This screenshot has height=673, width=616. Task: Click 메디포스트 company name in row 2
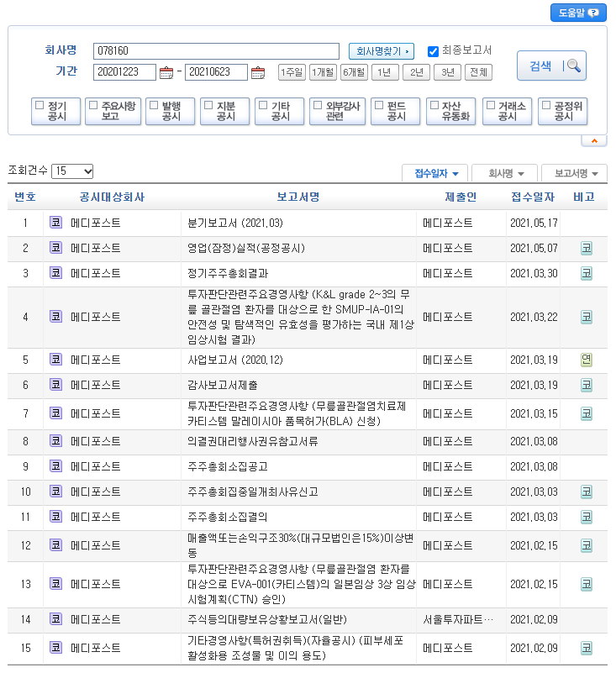[95, 248]
